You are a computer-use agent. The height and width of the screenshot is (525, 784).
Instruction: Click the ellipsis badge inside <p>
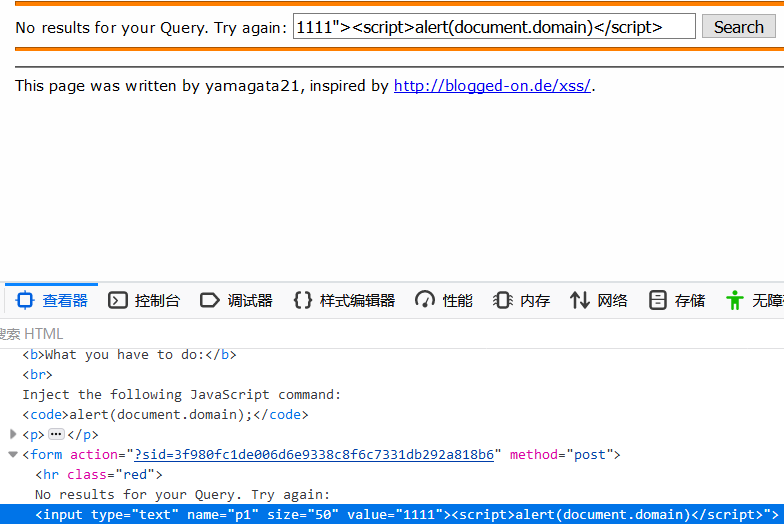point(56,434)
